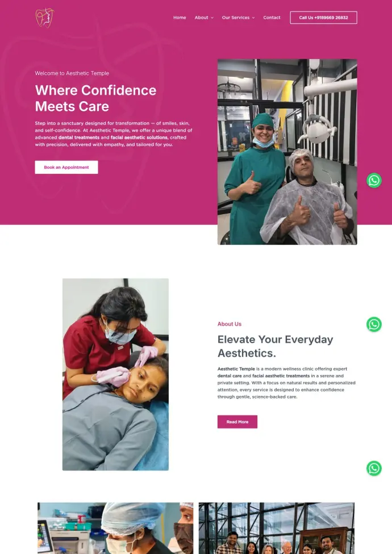This screenshot has width=392, height=554.
Task: Go to the Home page link
Action: click(x=180, y=18)
